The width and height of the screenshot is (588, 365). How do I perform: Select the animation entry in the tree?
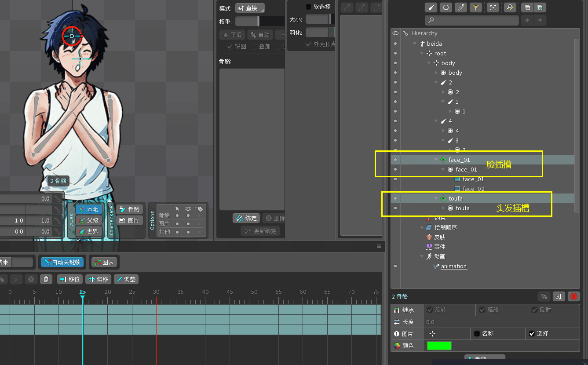click(x=453, y=266)
